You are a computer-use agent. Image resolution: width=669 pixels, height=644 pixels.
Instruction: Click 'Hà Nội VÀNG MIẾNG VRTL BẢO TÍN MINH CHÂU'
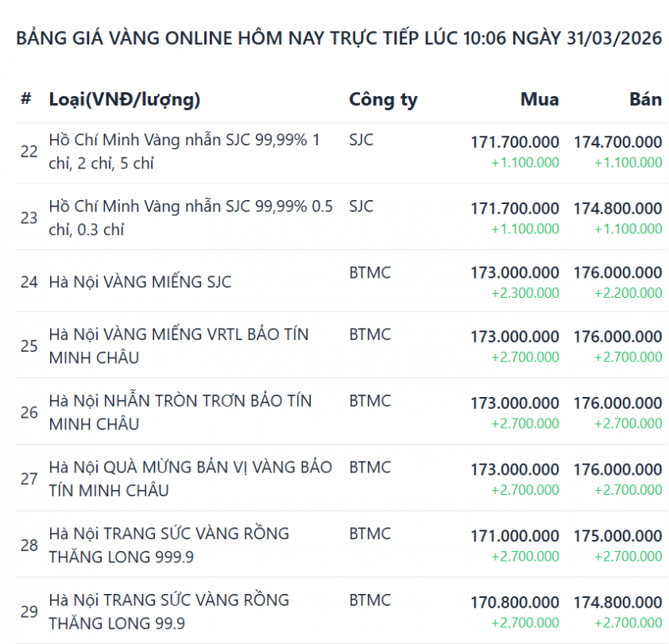[x=179, y=345]
